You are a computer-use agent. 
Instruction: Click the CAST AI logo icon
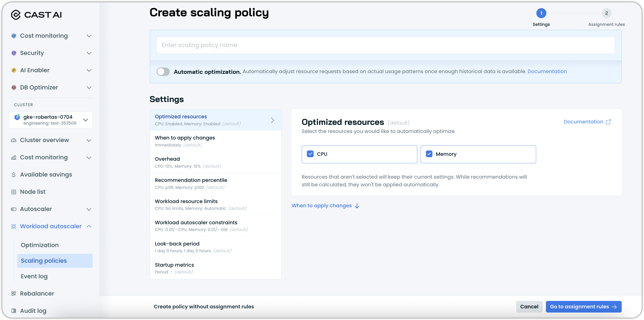tap(16, 15)
